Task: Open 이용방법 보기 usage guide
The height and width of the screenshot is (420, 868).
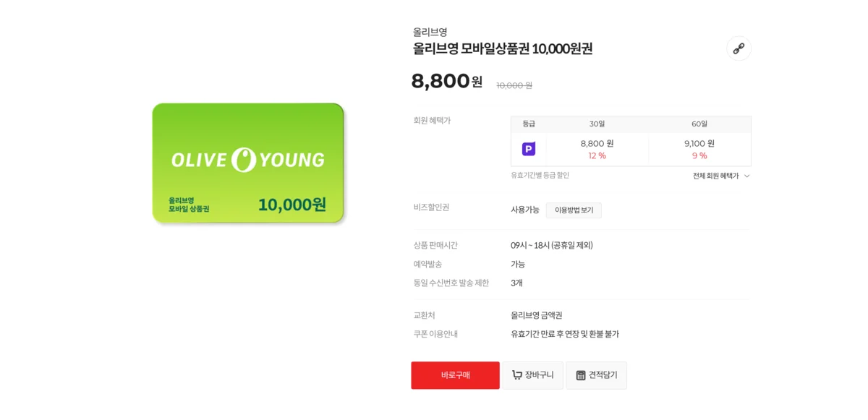Action: pos(574,210)
